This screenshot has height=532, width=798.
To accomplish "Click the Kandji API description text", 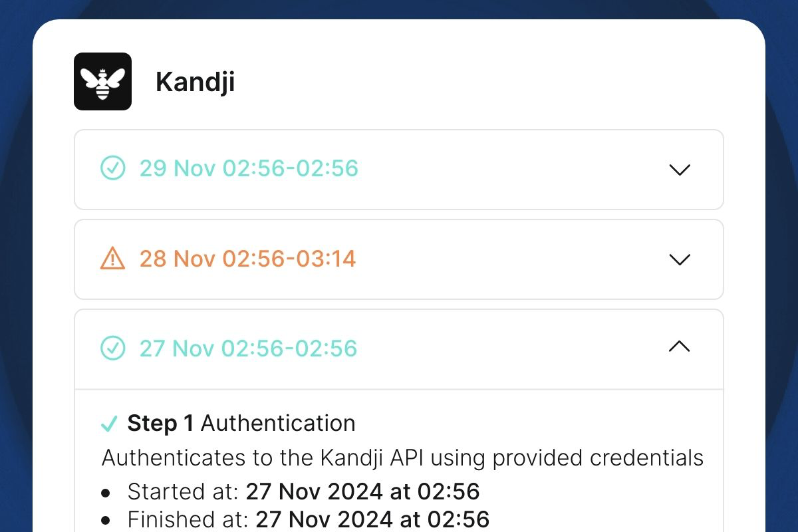I will [402, 458].
